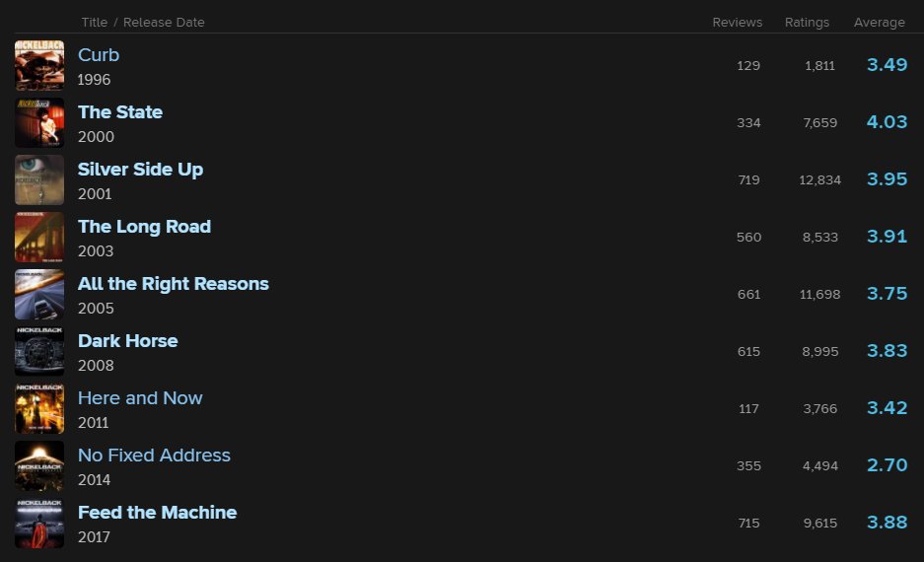Click The State's 7,659 ratings count
This screenshot has width=924, height=562.
[819, 122]
